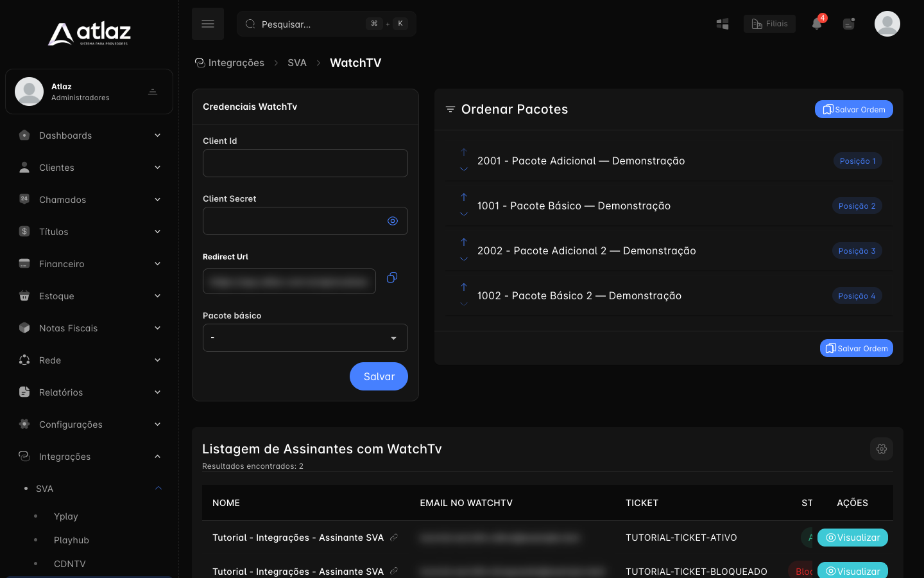Save the WatchTv credentials with Salvar
The image size is (924, 578).
pyautogui.click(x=379, y=376)
